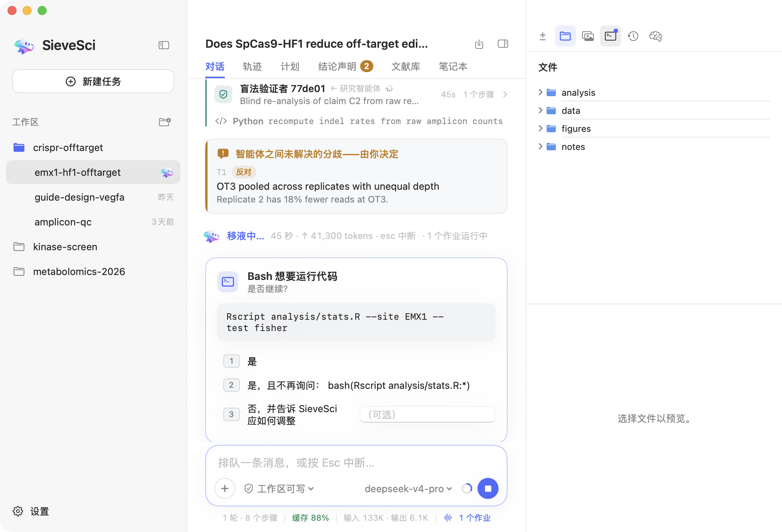The height and width of the screenshot is (532, 782).
Task: Switch to the 计划 tab
Action: [290, 66]
